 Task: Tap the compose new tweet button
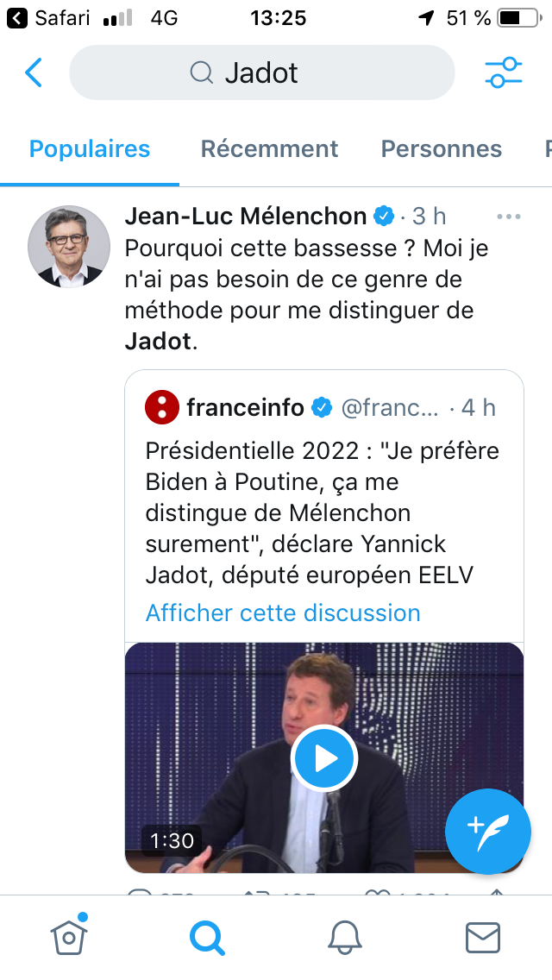pos(487,831)
